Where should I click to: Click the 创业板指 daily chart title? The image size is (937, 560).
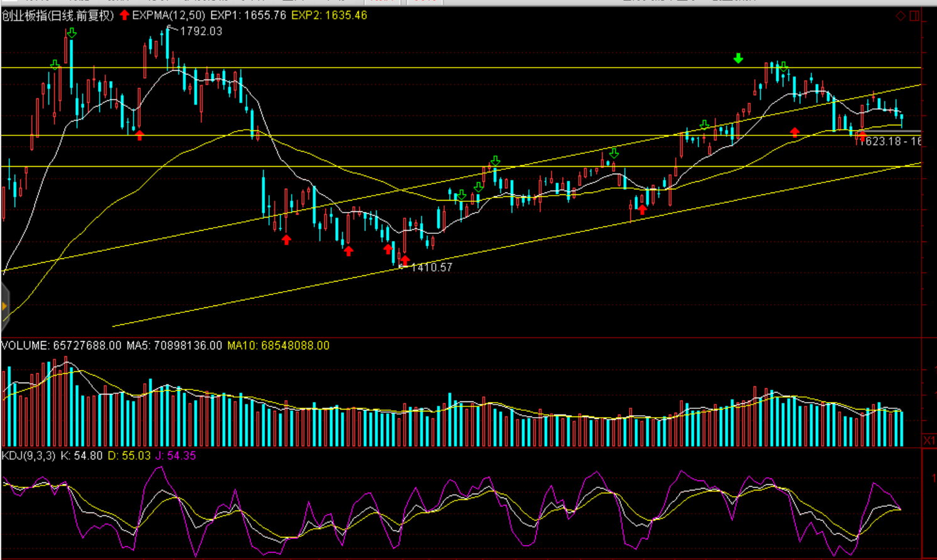click(x=58, y=16)
